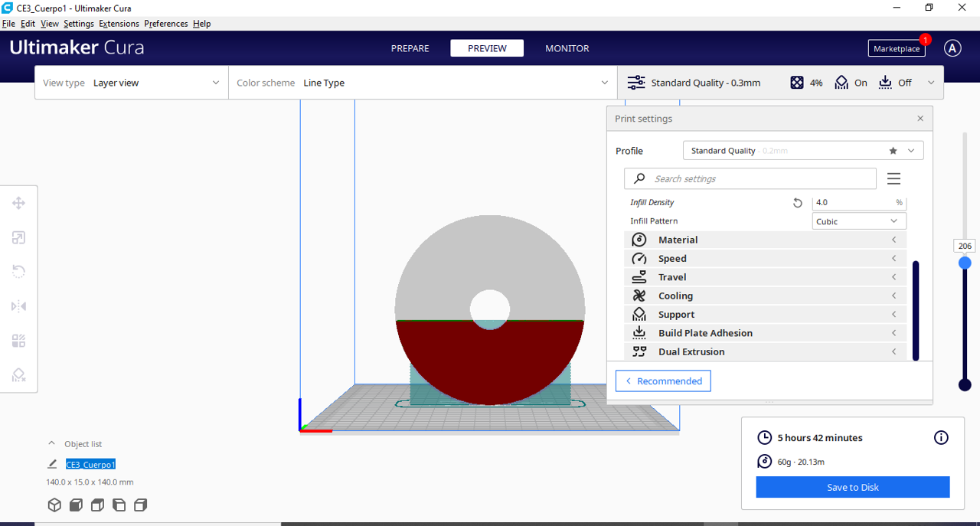Image resolution: width=980 pixels, height=526 pixels.
Task: Click the support On icon in the header
Action: click(x=841, y=83)
